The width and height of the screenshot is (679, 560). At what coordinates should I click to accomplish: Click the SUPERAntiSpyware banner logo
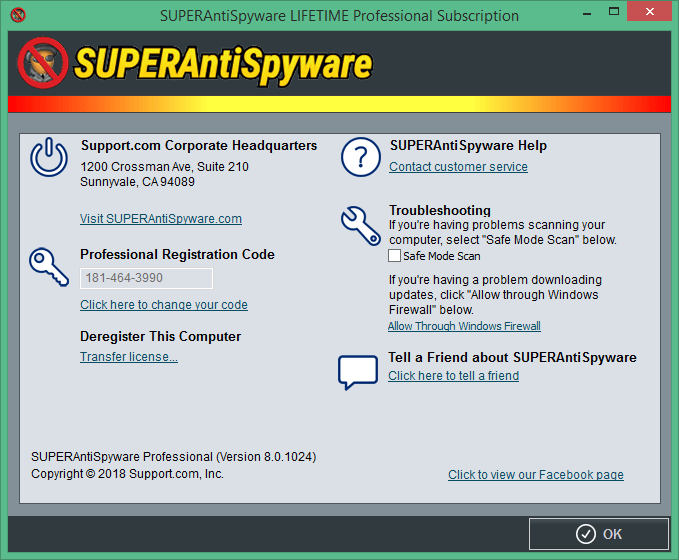coord(195,64)
